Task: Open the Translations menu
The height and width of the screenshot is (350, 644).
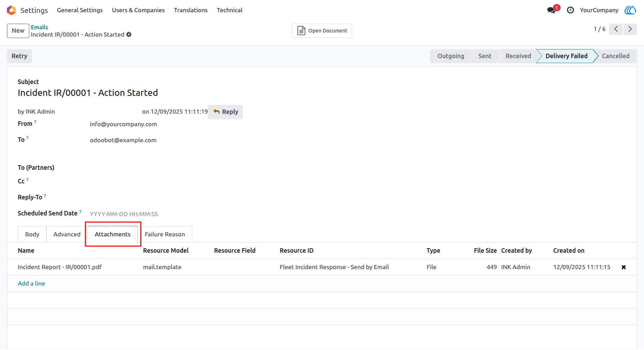Action: [191, 10]
